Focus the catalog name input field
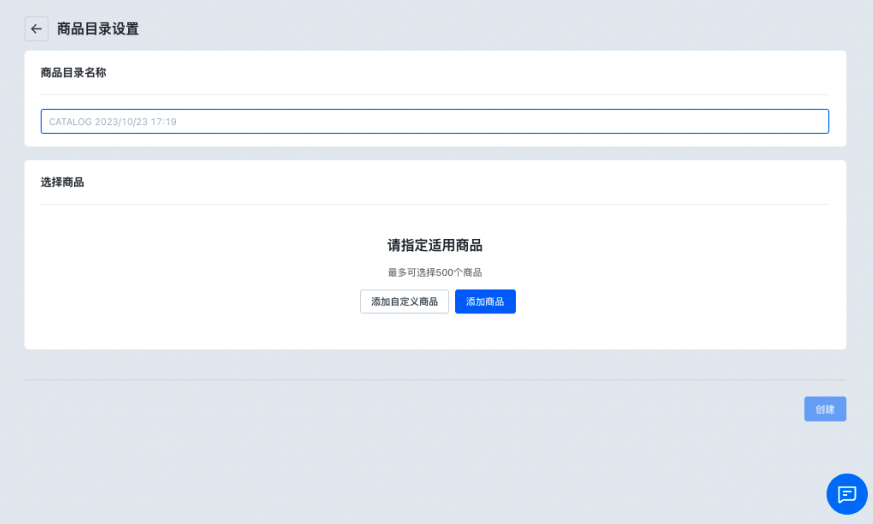The height and width of the screenshot is (524, 873). [434, 121]
